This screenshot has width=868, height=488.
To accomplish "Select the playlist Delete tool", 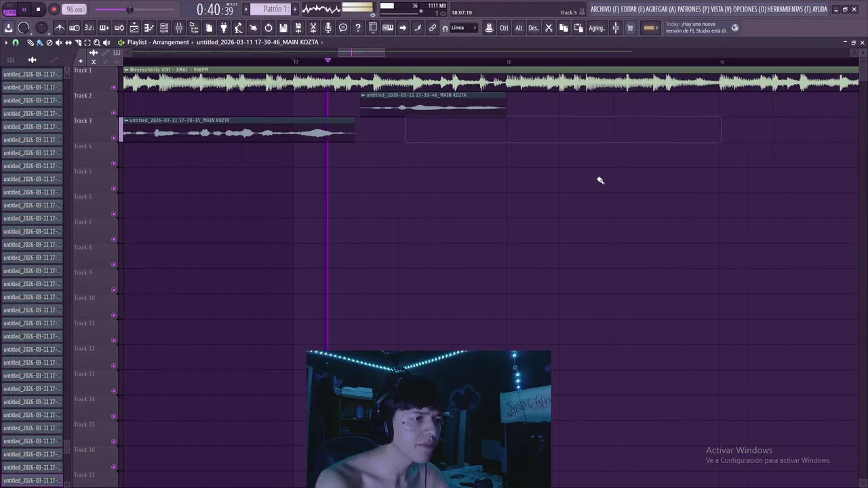I will point(49,42).
